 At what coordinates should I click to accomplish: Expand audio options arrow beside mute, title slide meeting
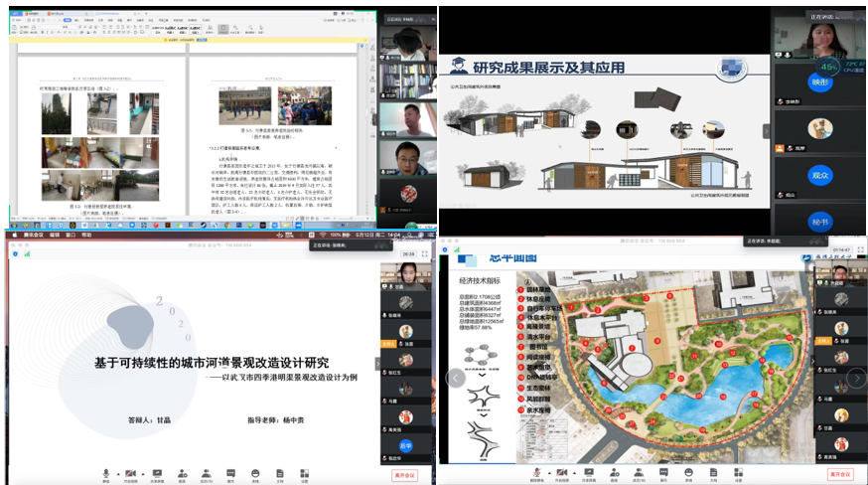pyautogui.click(x=117, y=473)
